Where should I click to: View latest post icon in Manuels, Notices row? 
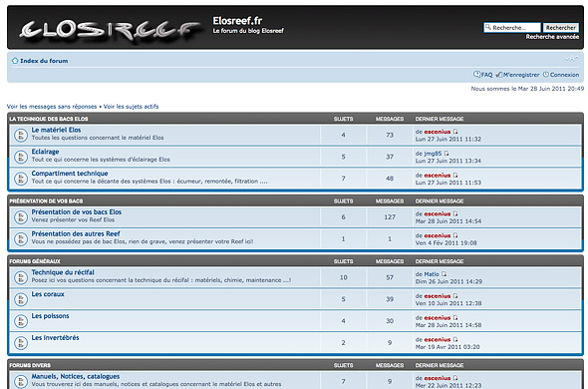point(455,378)
